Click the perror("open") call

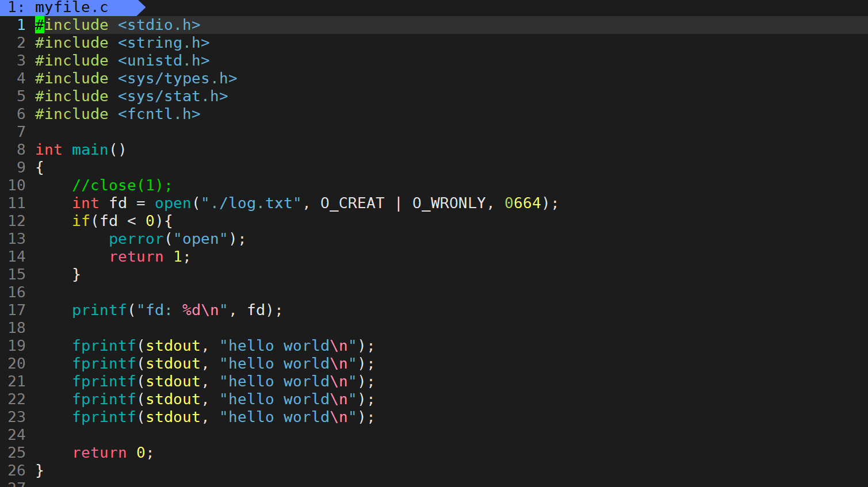(178, 239)
